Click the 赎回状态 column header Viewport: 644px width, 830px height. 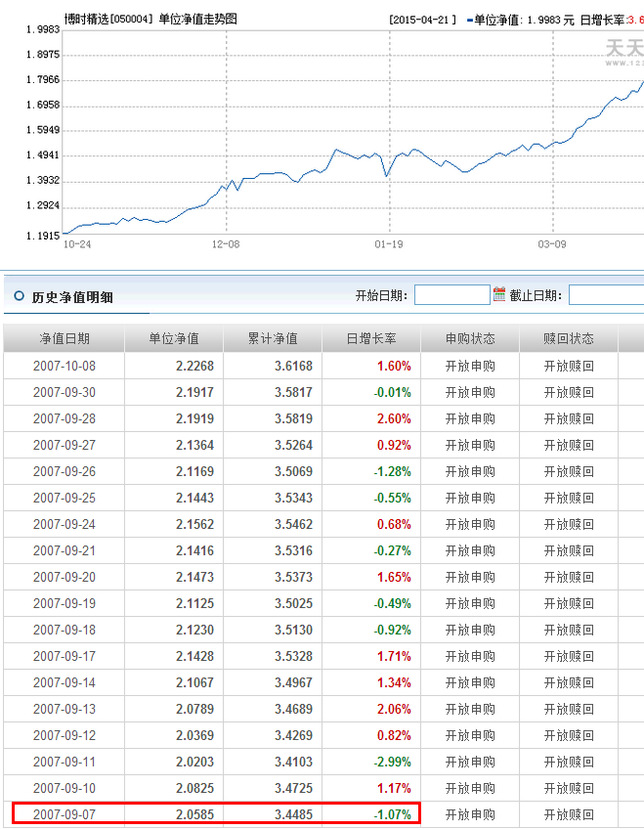[x=569, y=339]
